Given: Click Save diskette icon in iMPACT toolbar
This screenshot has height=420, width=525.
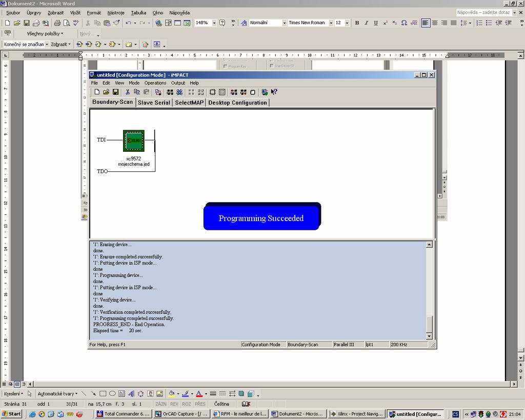Looking at the screenshot, I should pos(115,92).
